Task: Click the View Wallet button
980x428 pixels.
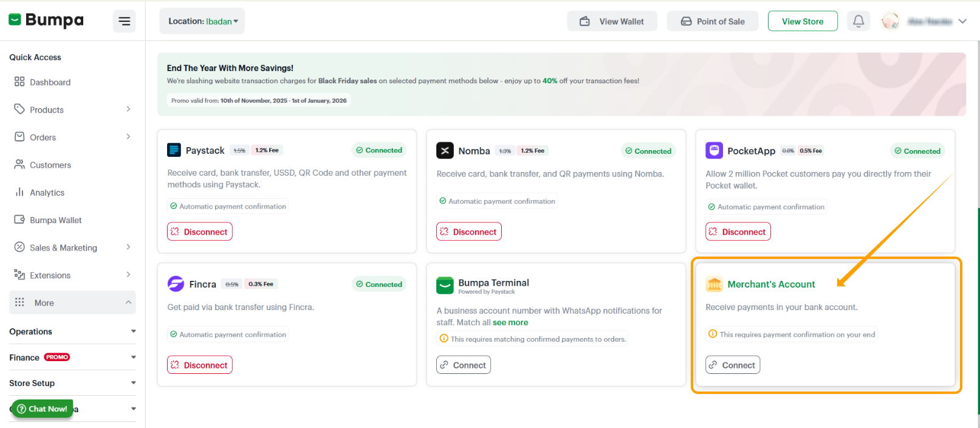Action: click(612, 21)
